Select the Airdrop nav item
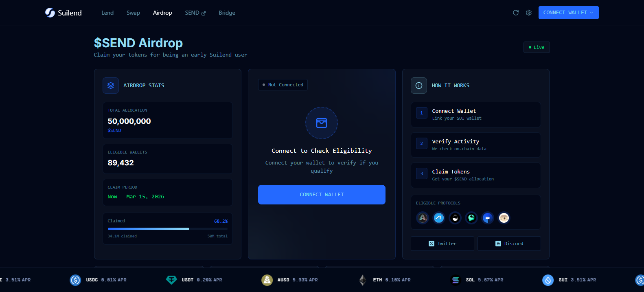This screenshot has height=292, width=644. [x=162, y=13]
